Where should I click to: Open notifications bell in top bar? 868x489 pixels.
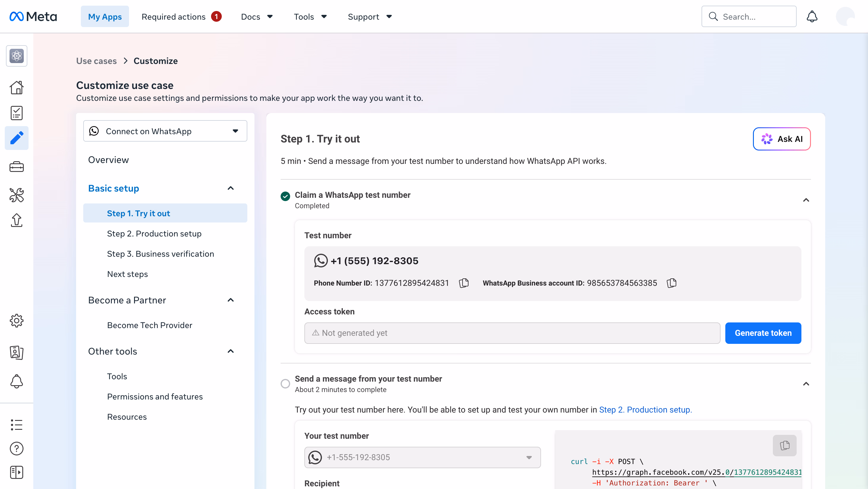(x=812, y=17)
